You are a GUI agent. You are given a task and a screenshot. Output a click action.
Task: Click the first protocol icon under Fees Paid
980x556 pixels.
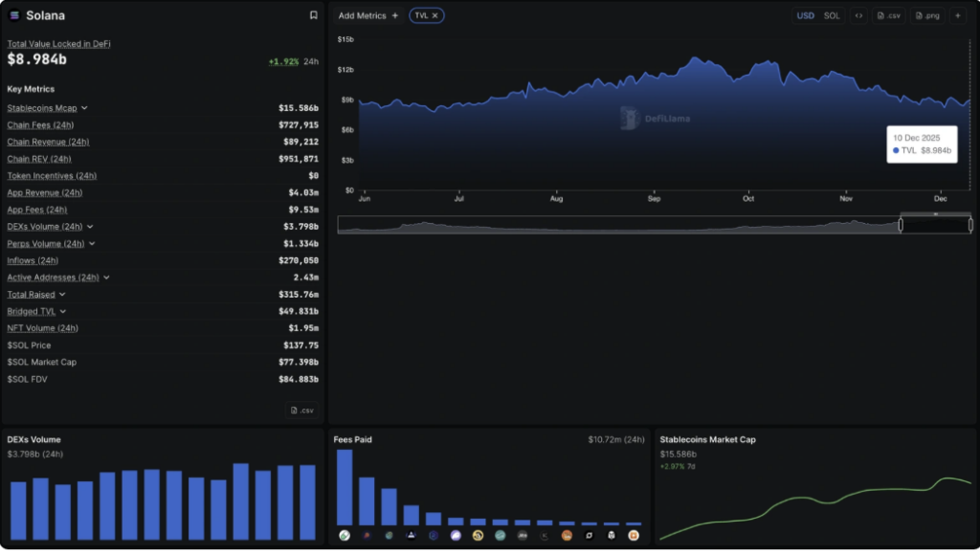point(345,535)
